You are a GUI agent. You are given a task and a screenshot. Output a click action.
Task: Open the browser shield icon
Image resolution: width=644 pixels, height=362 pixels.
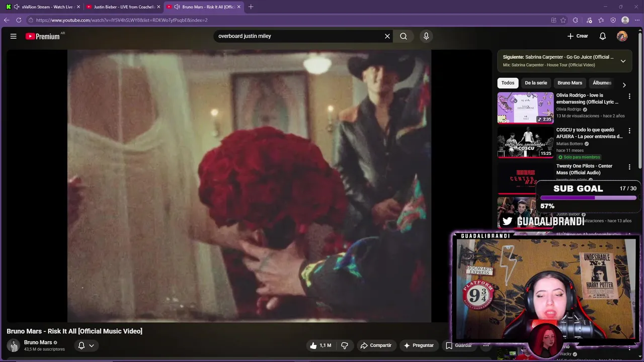coord(613,20)
